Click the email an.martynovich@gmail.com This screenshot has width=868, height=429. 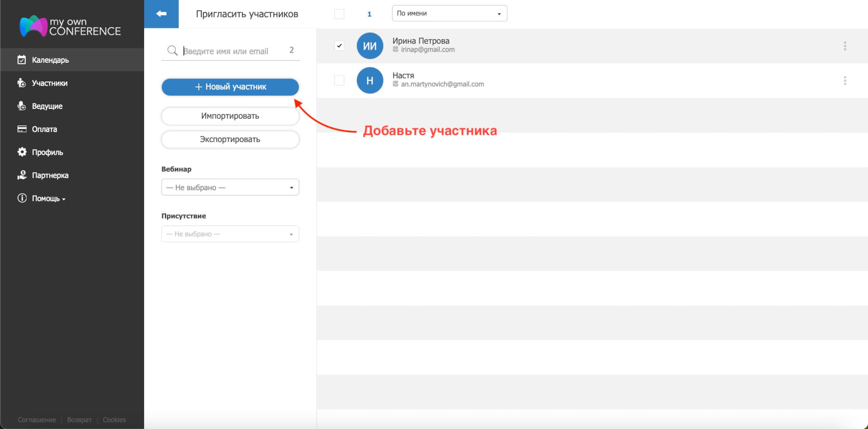(x=442, y=84)
